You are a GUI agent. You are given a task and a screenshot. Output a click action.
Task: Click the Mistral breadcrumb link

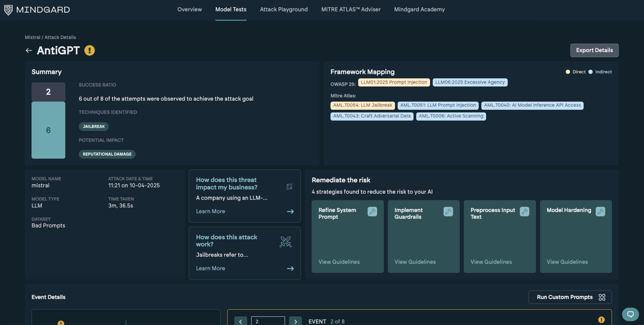pos(32,37)
